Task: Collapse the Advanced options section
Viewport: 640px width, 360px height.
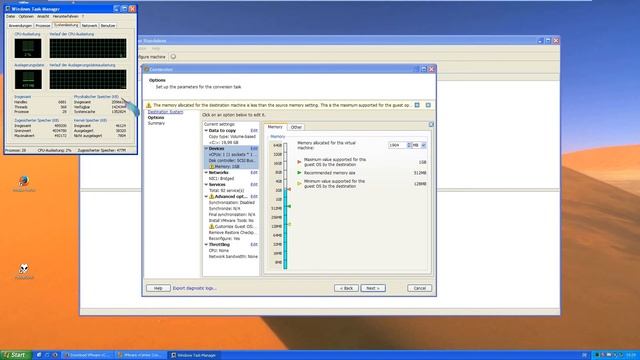Action: pyautogui.click(x=206, y=196)
